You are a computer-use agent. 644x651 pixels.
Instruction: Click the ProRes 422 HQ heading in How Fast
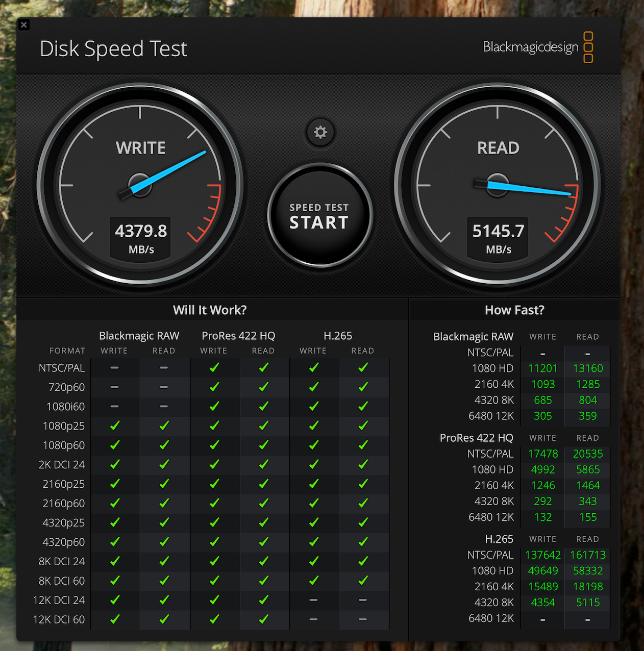(477, 438)
